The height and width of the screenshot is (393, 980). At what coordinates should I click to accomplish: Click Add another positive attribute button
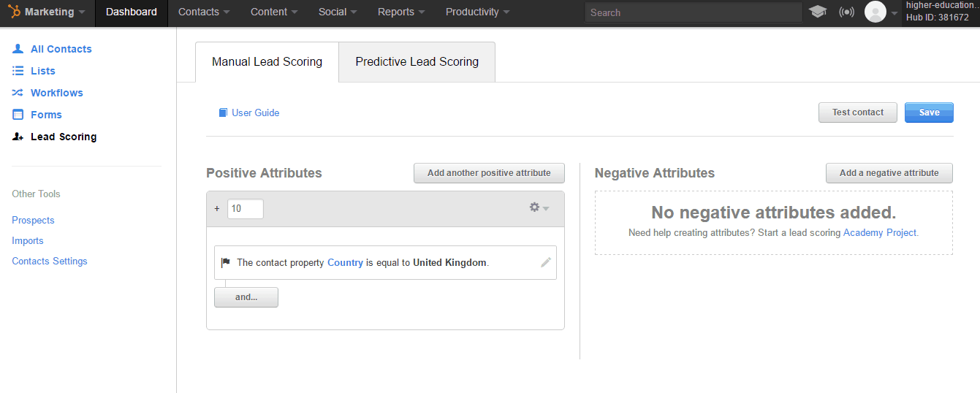(489, 173)
